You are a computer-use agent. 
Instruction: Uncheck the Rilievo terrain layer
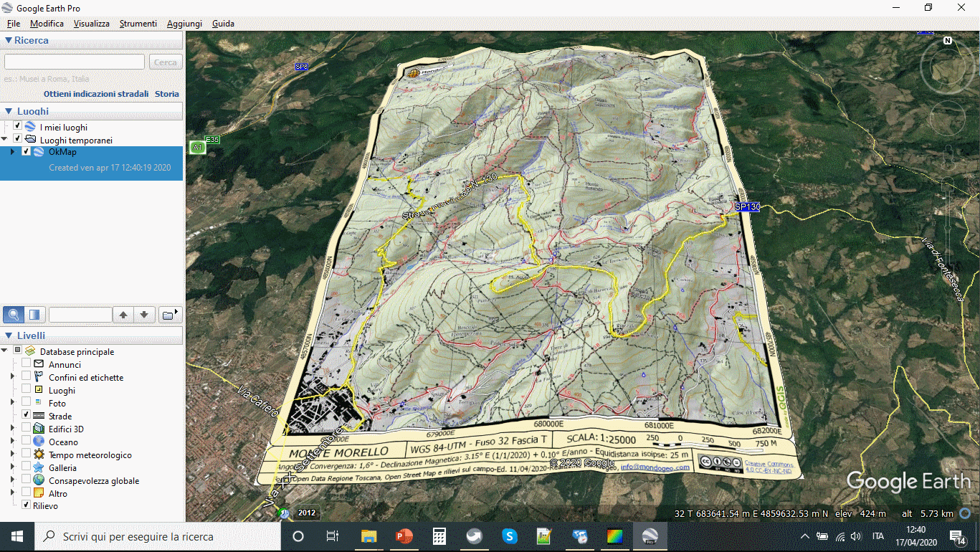coord(27,505)
